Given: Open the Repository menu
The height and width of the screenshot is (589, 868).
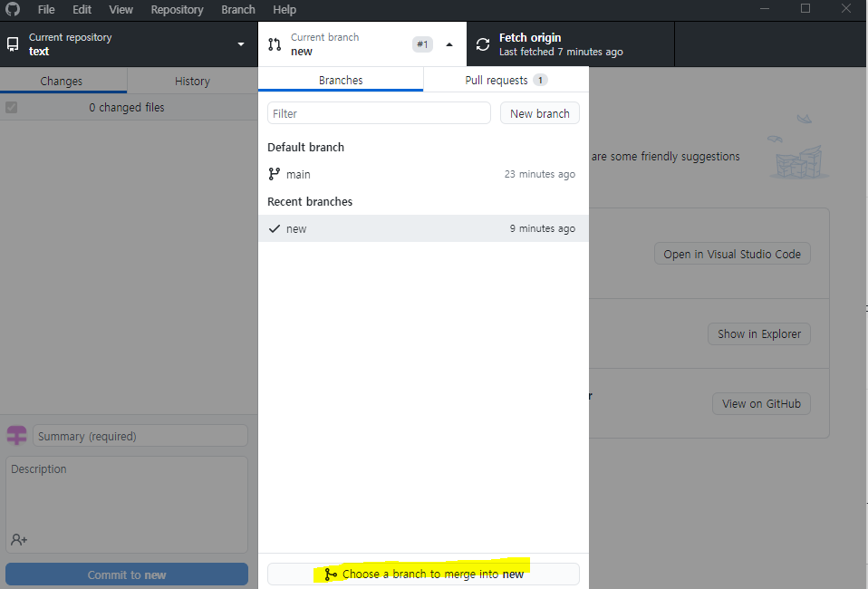Looking at the screenshot, I should (178, 9).
